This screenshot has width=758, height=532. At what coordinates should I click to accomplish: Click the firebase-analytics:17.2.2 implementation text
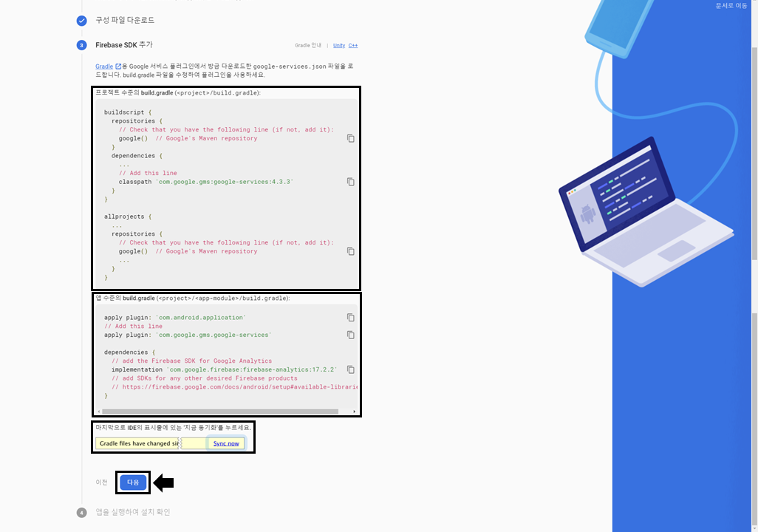224,369
